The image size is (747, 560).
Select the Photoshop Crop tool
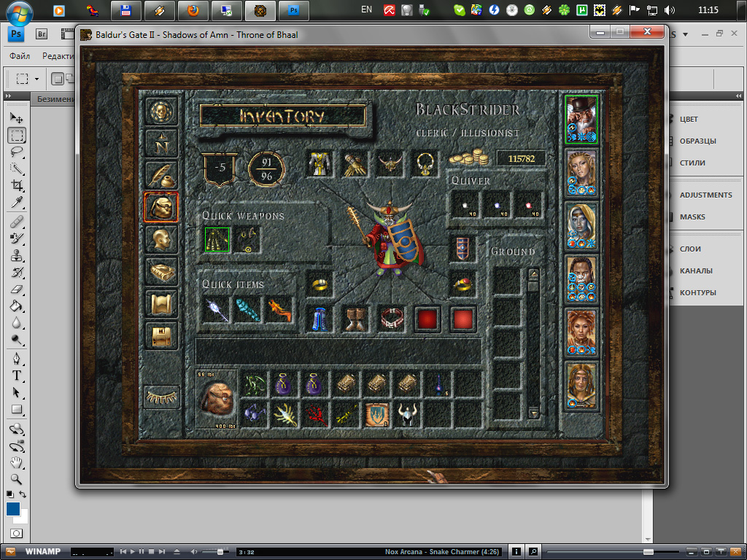(17, 185)
